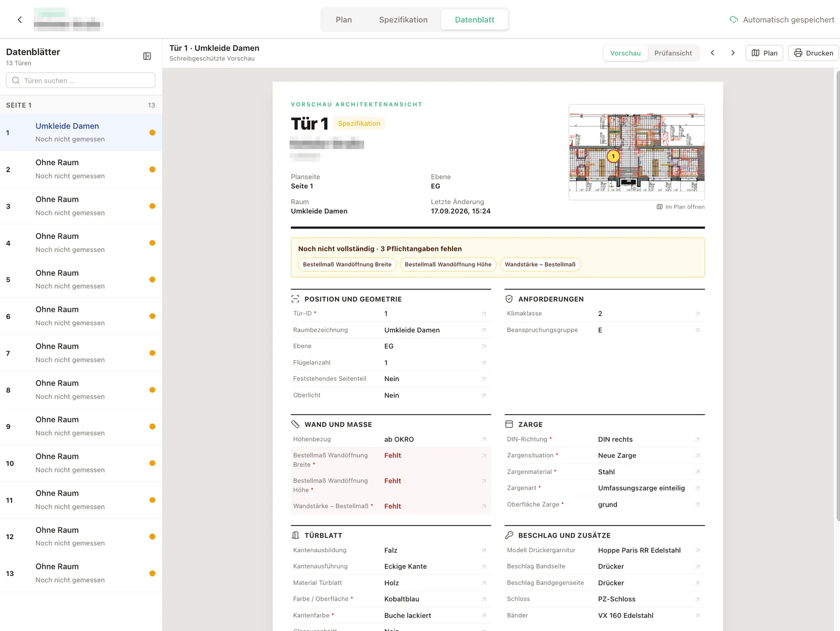Screen dimensions: 840x631
Task: Click the jump arrow for DIN-Richtung
Action: (x=697, y=439)
